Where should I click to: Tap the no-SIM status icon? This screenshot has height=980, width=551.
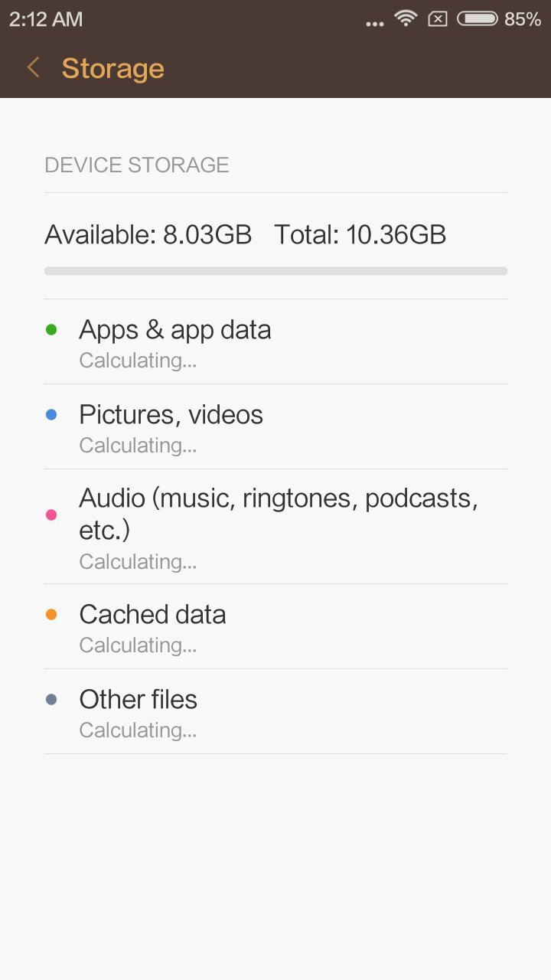click(437, 19)
